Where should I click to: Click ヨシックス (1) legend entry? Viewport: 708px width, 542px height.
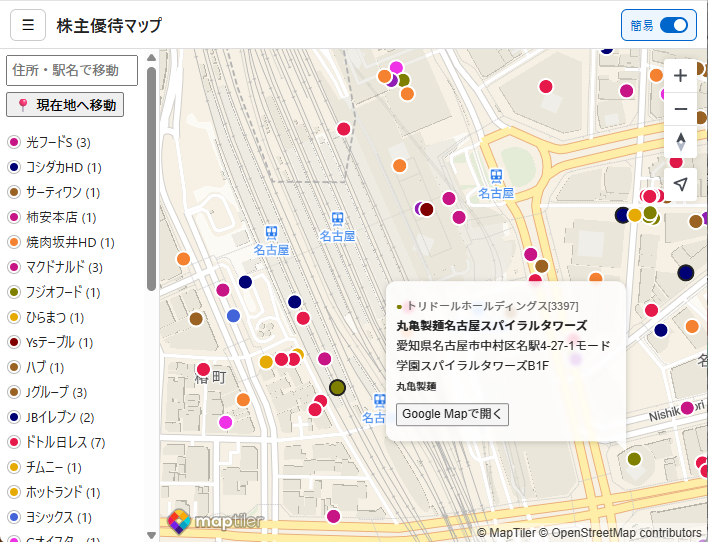(50, 517)
